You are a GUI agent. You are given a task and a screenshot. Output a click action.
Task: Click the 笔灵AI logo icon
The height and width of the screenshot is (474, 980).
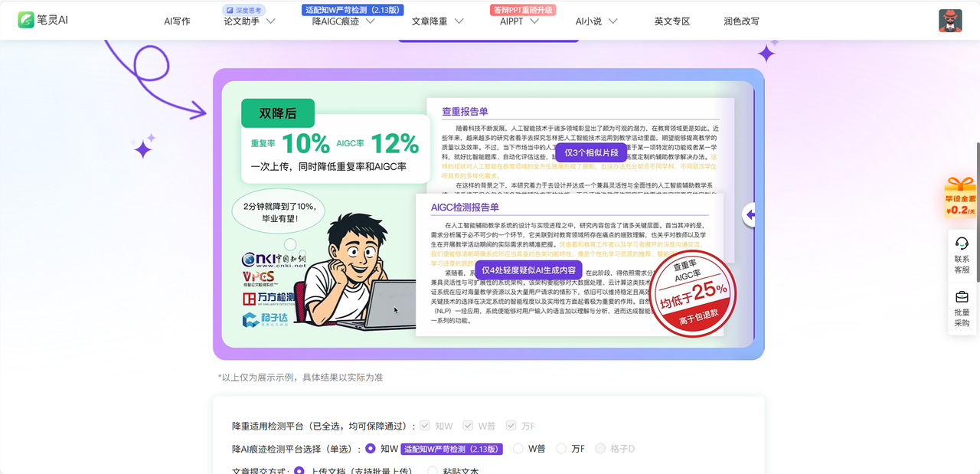click(26, 20)
